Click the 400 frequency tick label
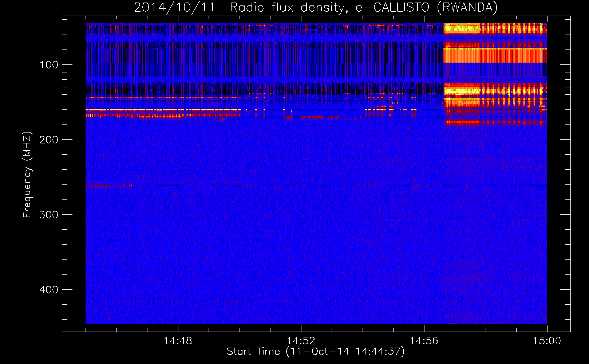 pos(49,290)
